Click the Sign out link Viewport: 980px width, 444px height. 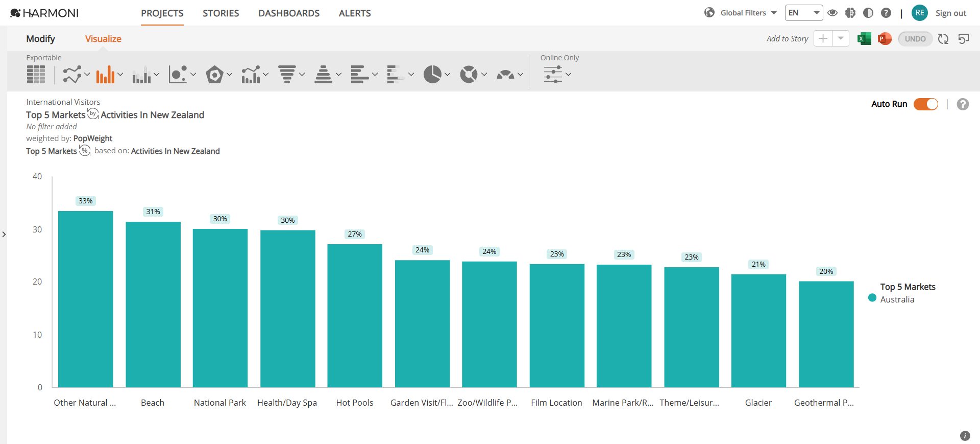pyautogui.click(x=950, y=13)
